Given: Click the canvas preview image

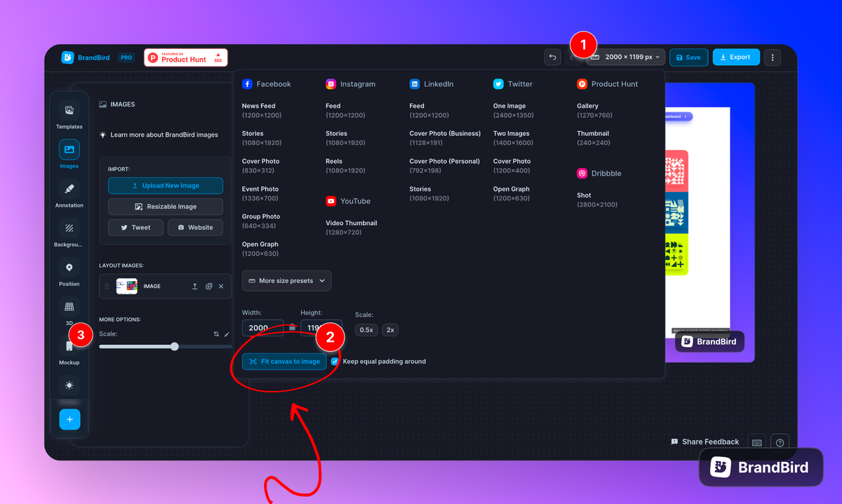Looking at the screenshot, I should 710,222.
